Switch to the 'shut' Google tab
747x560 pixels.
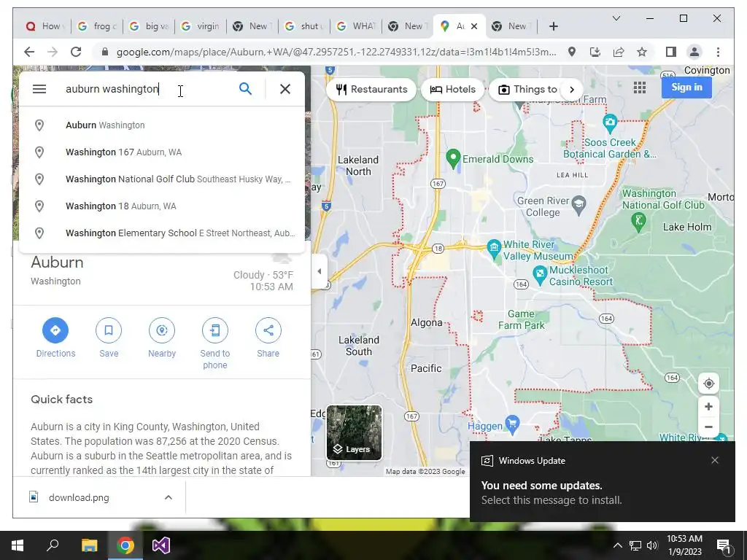304,26
